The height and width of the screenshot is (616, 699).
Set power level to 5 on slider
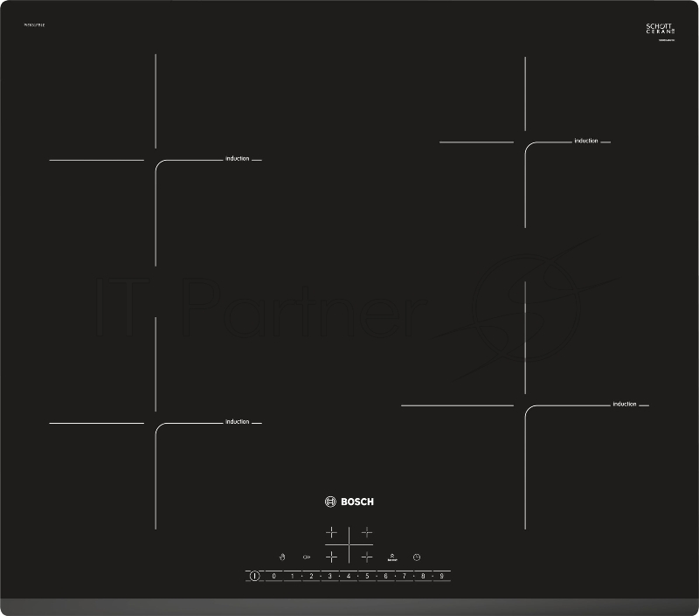(367, 576)
